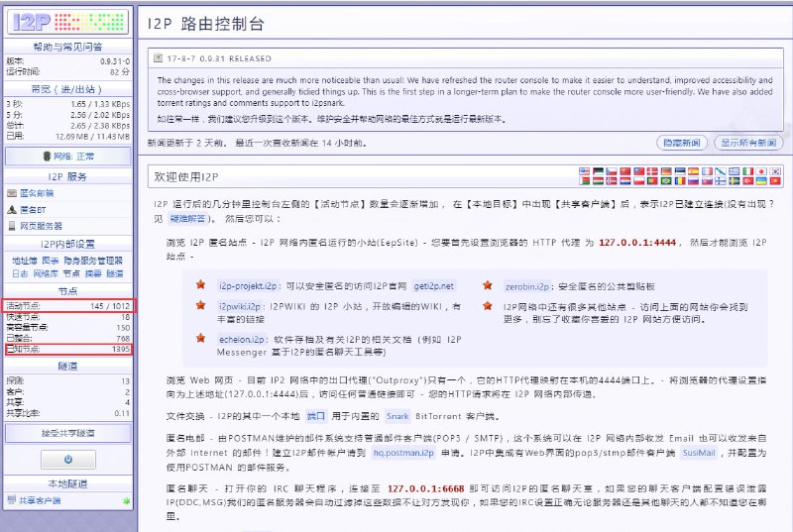Select the Greece flag language icon

click(735, 171)
